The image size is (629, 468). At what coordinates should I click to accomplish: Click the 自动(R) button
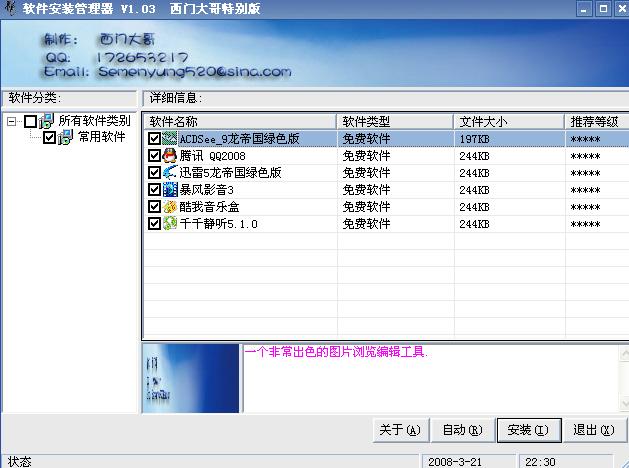pyautogui.click(x=463, y=430)
